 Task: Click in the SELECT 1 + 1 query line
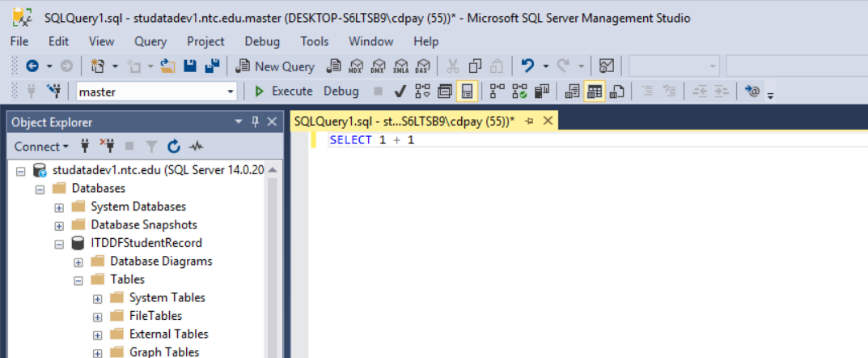371,140
